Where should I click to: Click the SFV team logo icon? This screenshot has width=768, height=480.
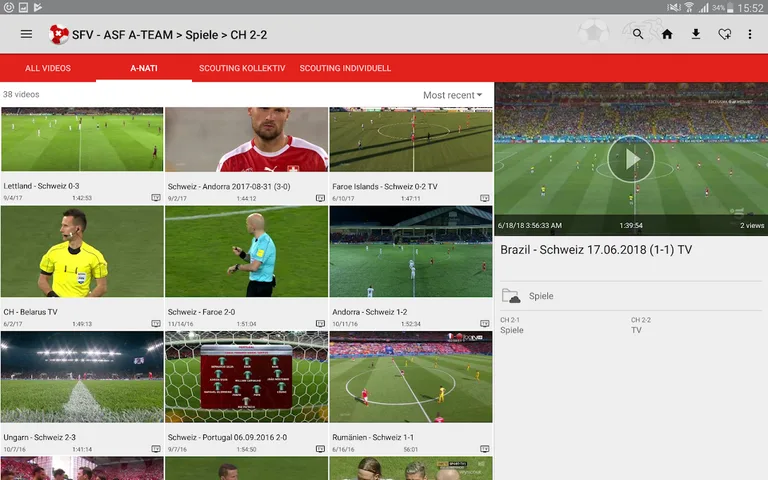(59, 35)
